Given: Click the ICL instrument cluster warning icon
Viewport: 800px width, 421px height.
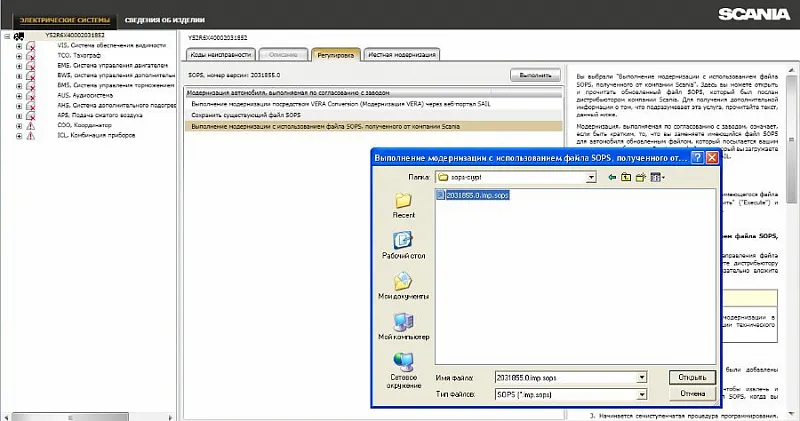Looking at the screenshot, I should pos(31,136).
